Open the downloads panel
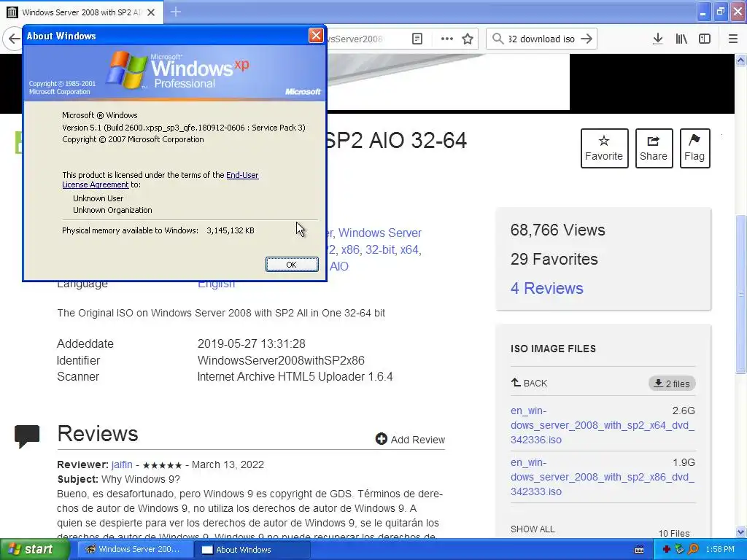Screen dimensions: 747x560 point(658,39)
